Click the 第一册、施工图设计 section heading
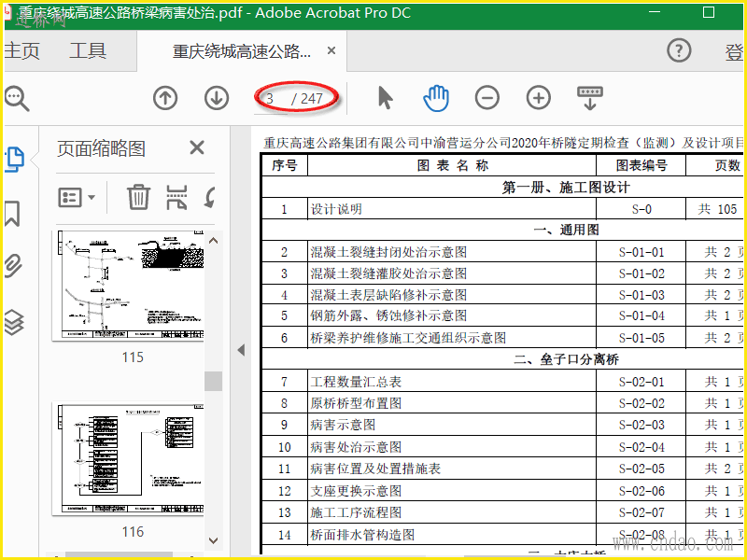The width and height of the screenshot is (747, 560). pos(566,188)
